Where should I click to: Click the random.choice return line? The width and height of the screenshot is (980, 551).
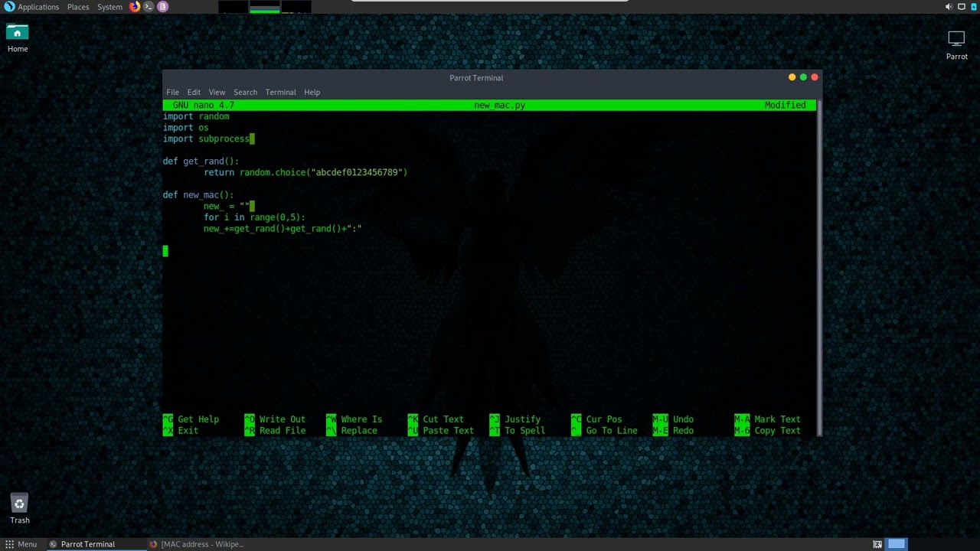[x=305, y=172]
